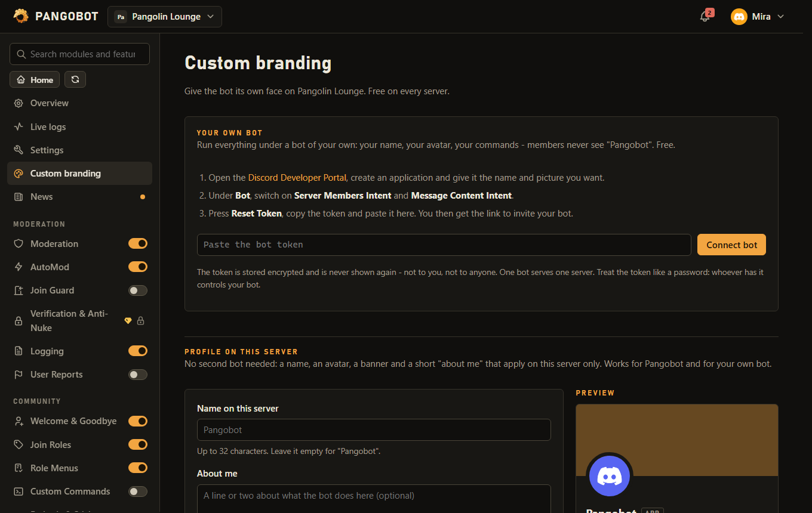Enable the Custom Commands switch
Image resolution: width=812 pixels, height=513 pixels.
(x=138, y=492)
